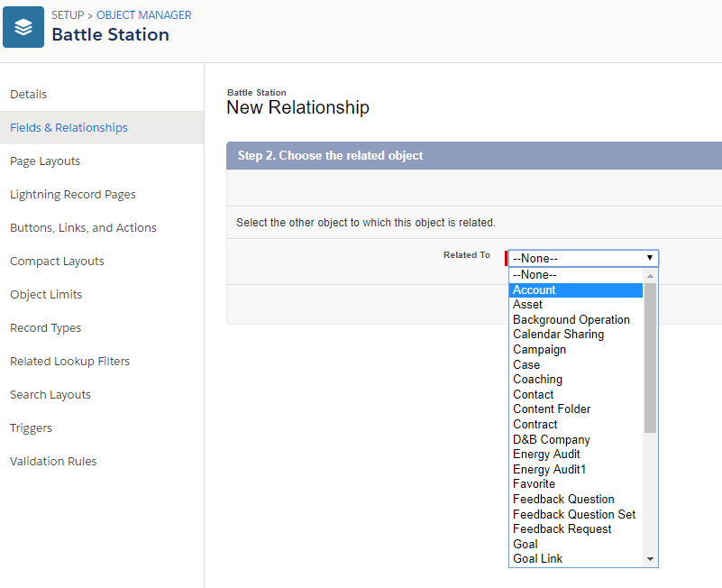Image resolution: width=722 pixels, height=588 pixels.
Task: Select Fields & Relationships in sidebar
Action: click(x=69, y=128)
